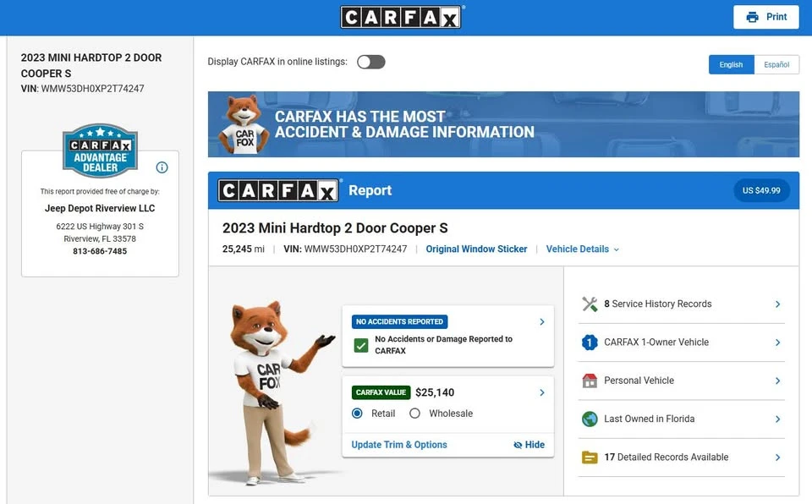
Task: Open Personal Vehicle chevron
Action: (777, 381)
